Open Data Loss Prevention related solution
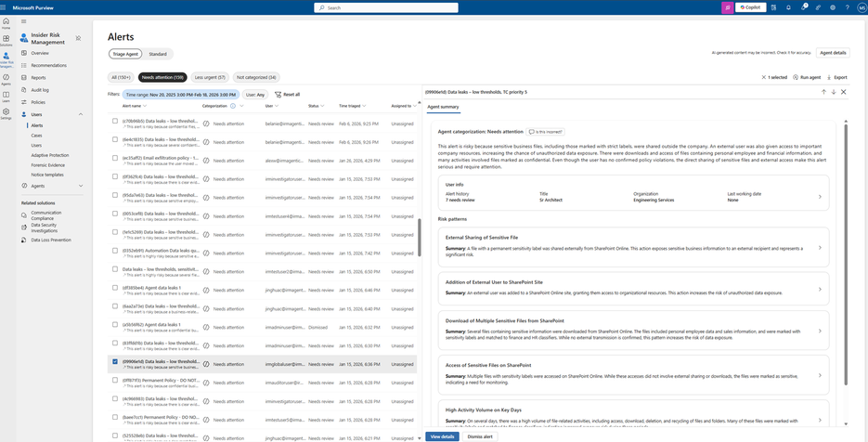This screenshot has height=442, width=868. (51, 240)
